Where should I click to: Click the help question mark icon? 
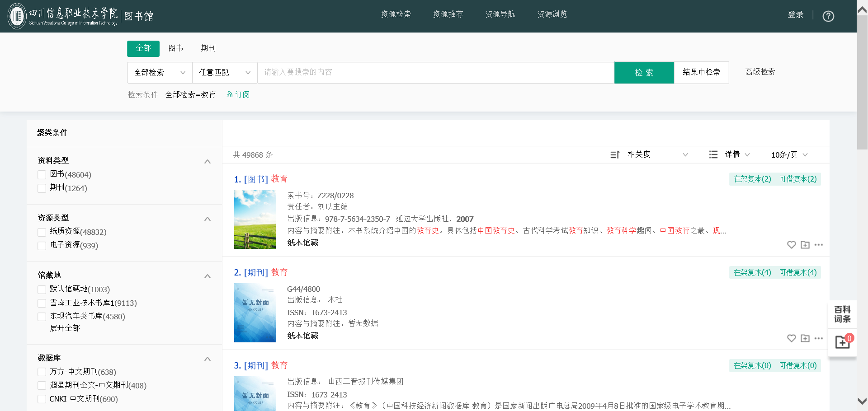pyautogui.click(x=828, y=16)
